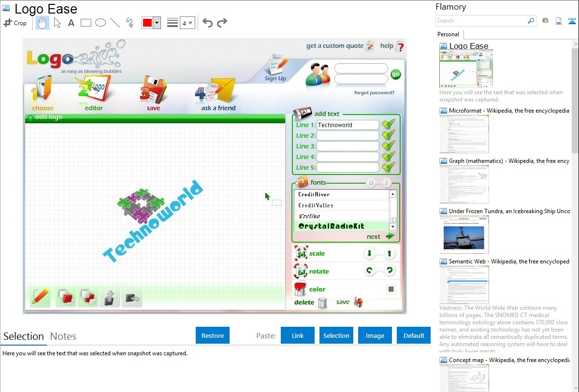Click the get a custom quote link
The width and height of the screenshot is (579, 392).
(335, 46)
